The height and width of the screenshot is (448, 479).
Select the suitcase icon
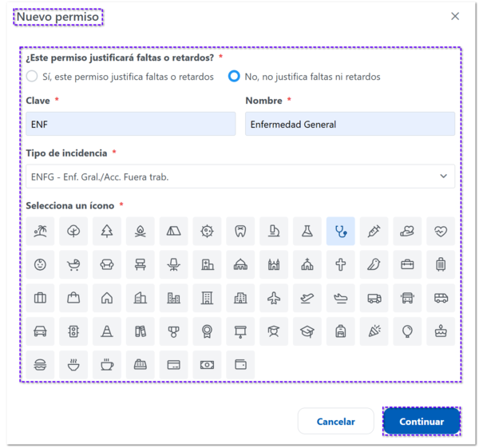click(40, 298)
